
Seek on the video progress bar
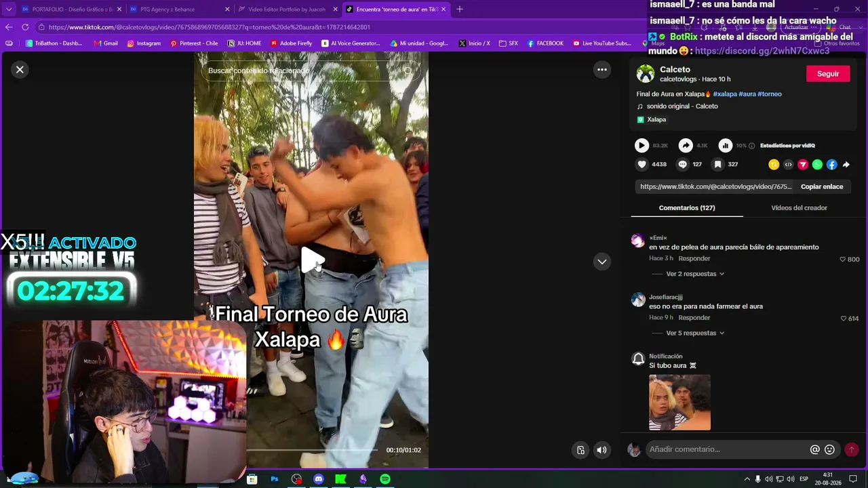pyautogui.click(x=312, y=450)
